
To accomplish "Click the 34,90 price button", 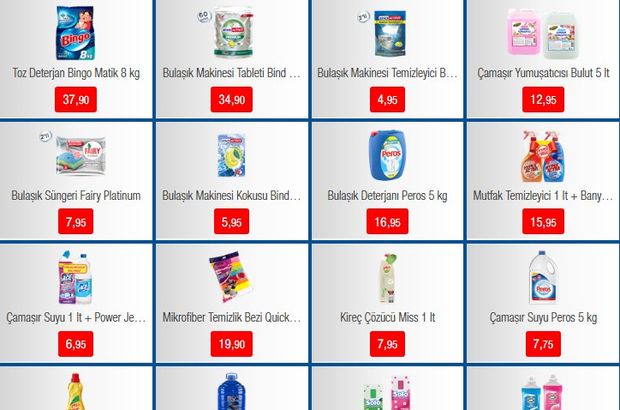I will pyautogui.click(x=231, y=100).
